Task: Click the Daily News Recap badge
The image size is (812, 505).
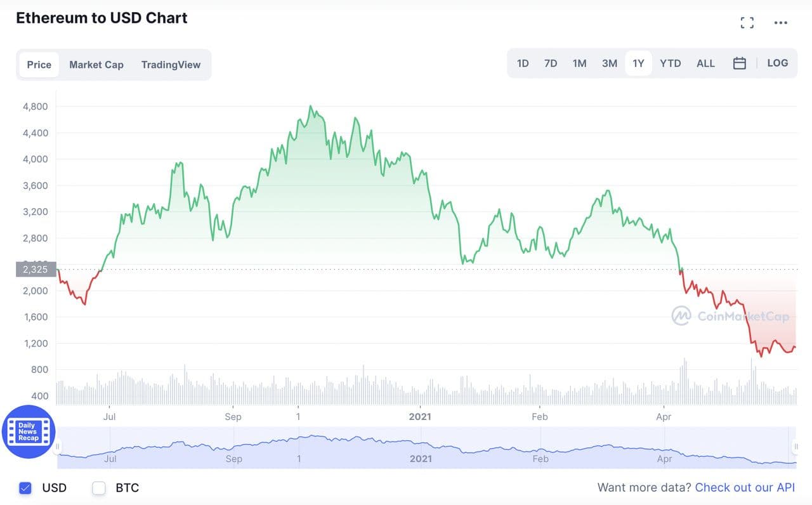Action: 28,431
